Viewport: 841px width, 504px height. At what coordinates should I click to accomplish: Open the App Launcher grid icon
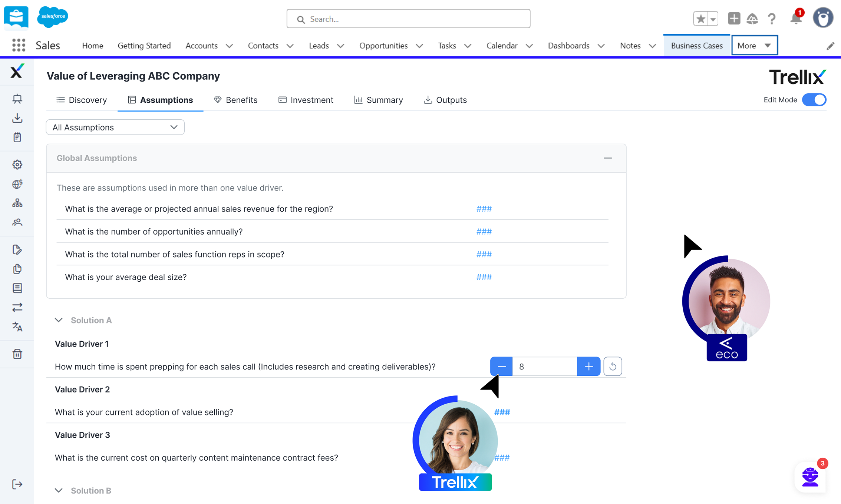click(19, 45)
